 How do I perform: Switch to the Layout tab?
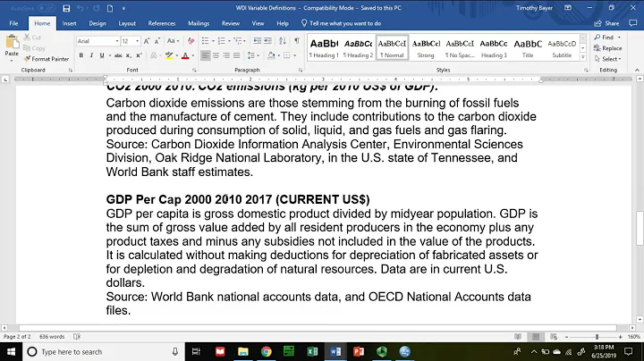click(127, 23)
